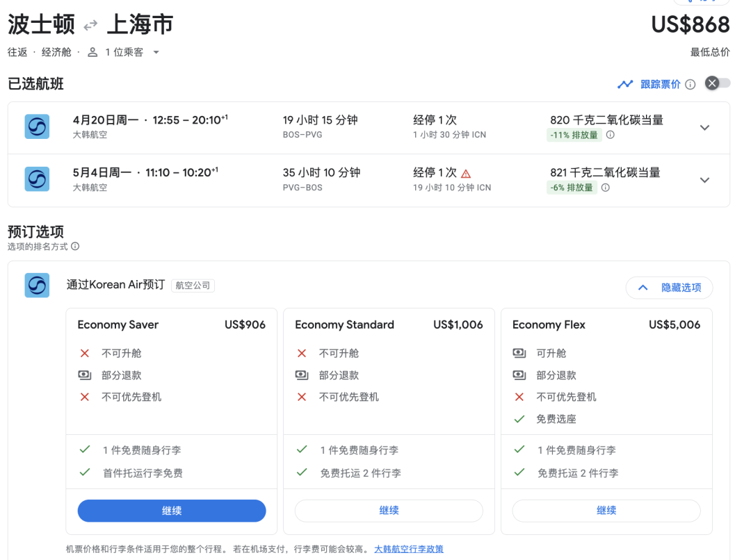This screenshot has width=751, height=560.
Task: Select the Economy Flex fare card title
Action: click(549, 324)
